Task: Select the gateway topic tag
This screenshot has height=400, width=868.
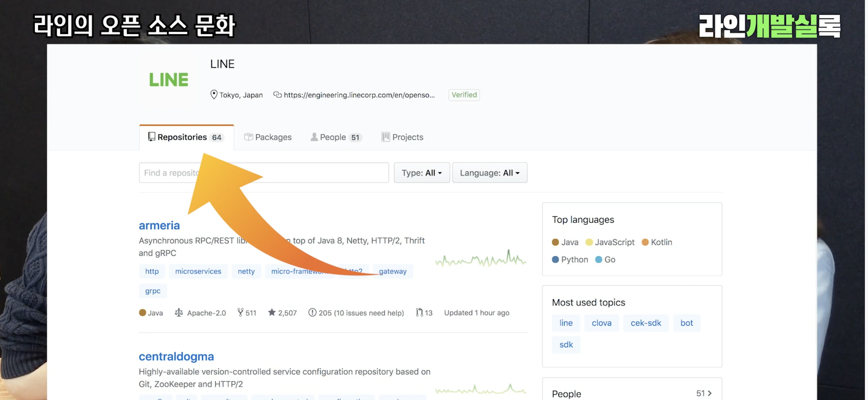Action: (393, 271)
